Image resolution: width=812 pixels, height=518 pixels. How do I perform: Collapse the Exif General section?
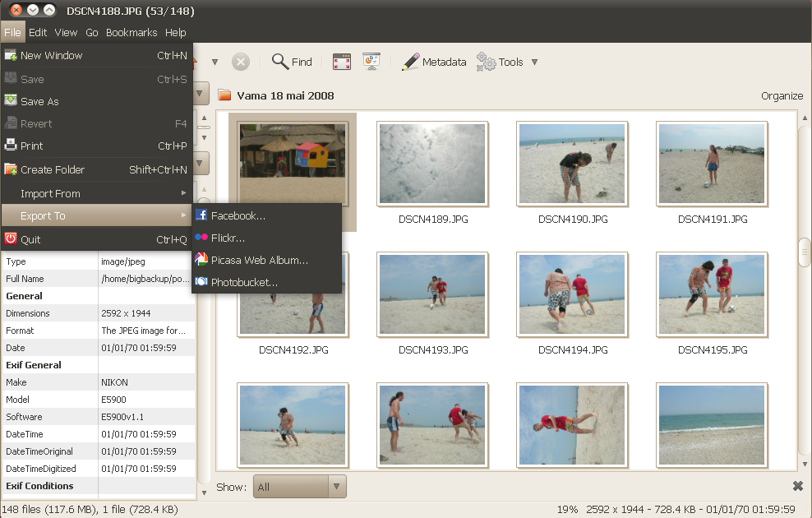tap(33, 364)
